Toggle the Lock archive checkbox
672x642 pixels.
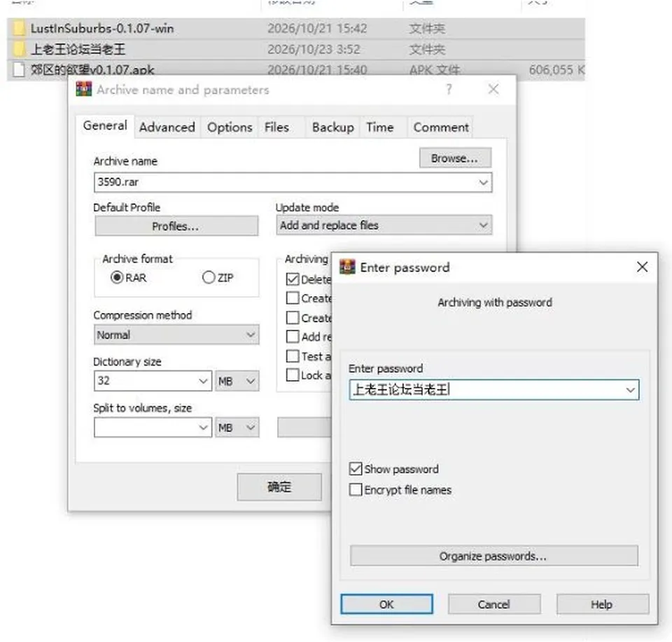point(293,375)
